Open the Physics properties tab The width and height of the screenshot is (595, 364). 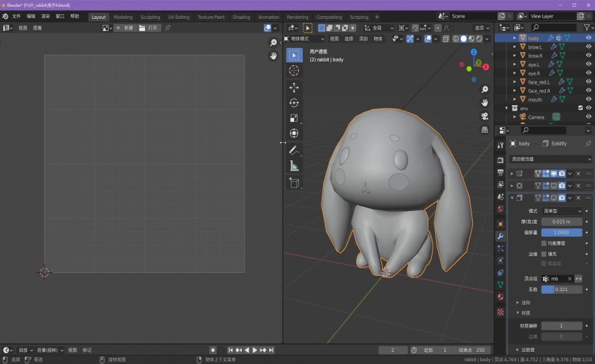tap(501, 260)
